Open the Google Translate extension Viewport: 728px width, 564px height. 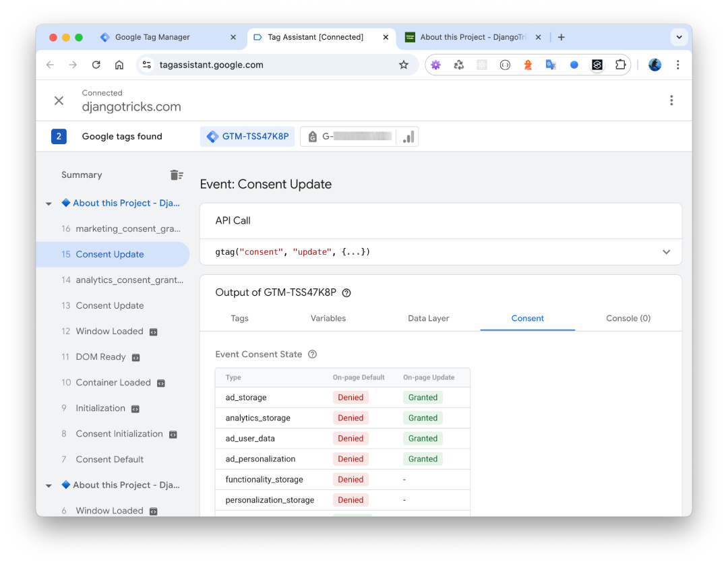(x=551, y=65)
